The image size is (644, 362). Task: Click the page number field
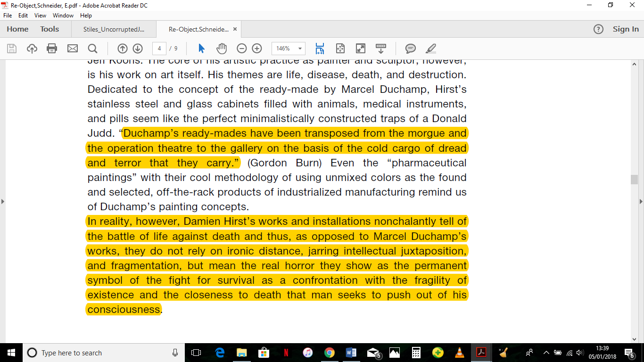tap(160, 49)
